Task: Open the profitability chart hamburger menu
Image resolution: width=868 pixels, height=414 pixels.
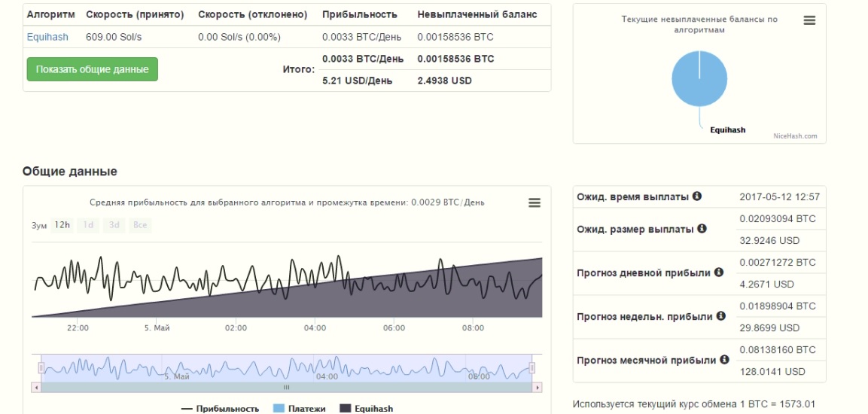Action: coord(535,202)
